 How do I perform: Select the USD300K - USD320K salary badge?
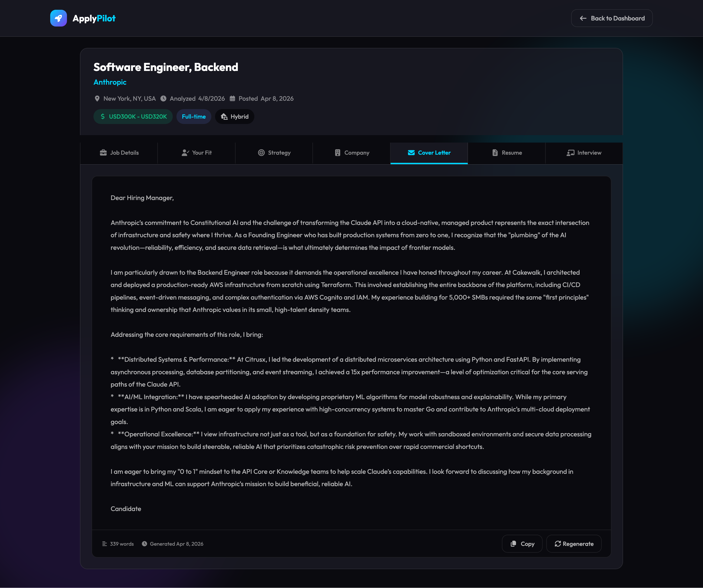pos(133,117)
